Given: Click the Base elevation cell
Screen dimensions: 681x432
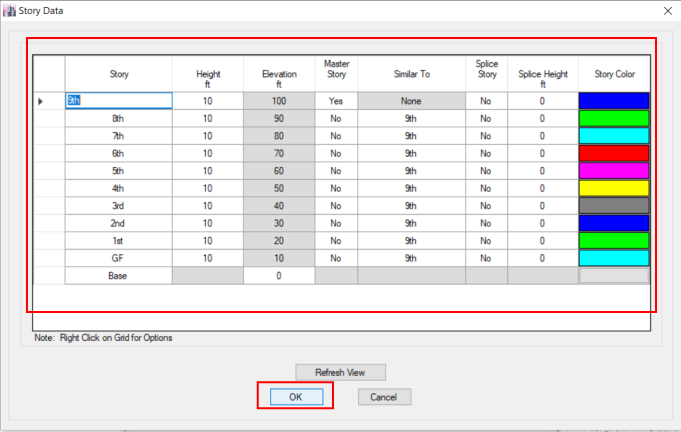Looking at the screenshot, I should [x=278, y=275].
